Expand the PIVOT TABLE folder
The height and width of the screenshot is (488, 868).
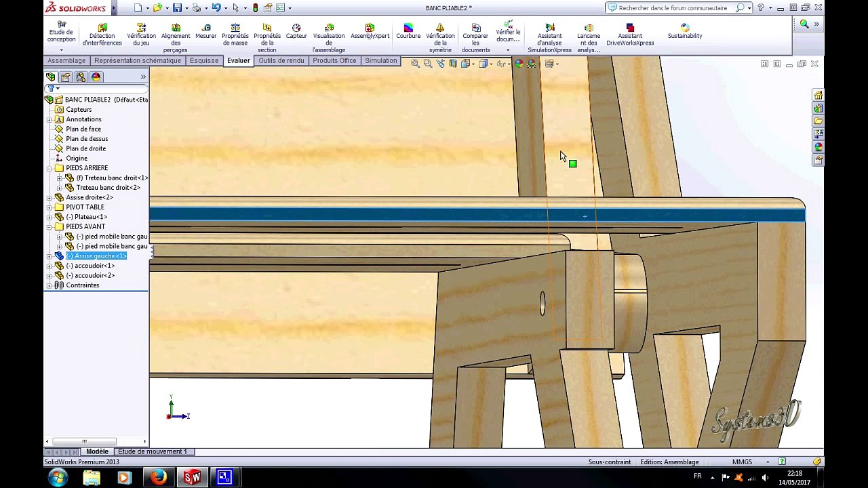[x=50, y=207]
